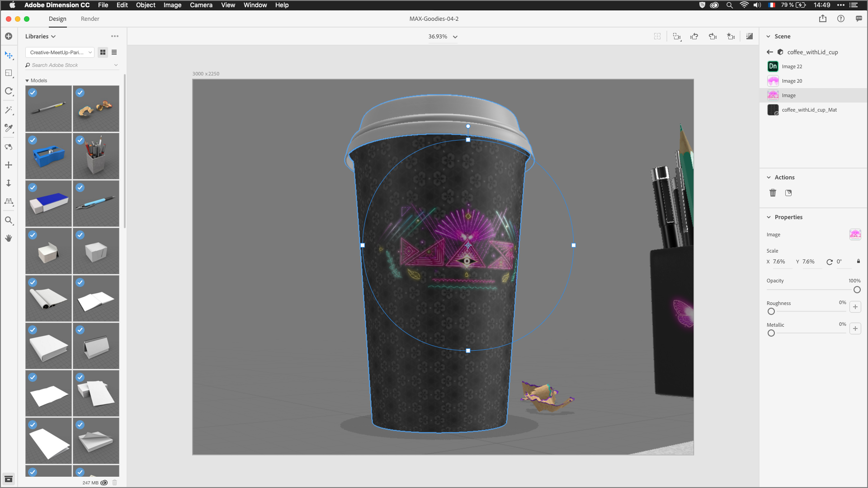This screenshot has height=488, width=868.
Task: Collapse the Scene panel
Action: click(769, 36)
